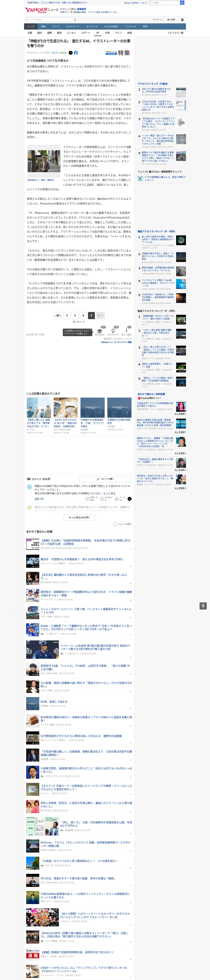Open settings via the gear icon
This screenshot has width=210, height=980.
click(x=182, y=20)
